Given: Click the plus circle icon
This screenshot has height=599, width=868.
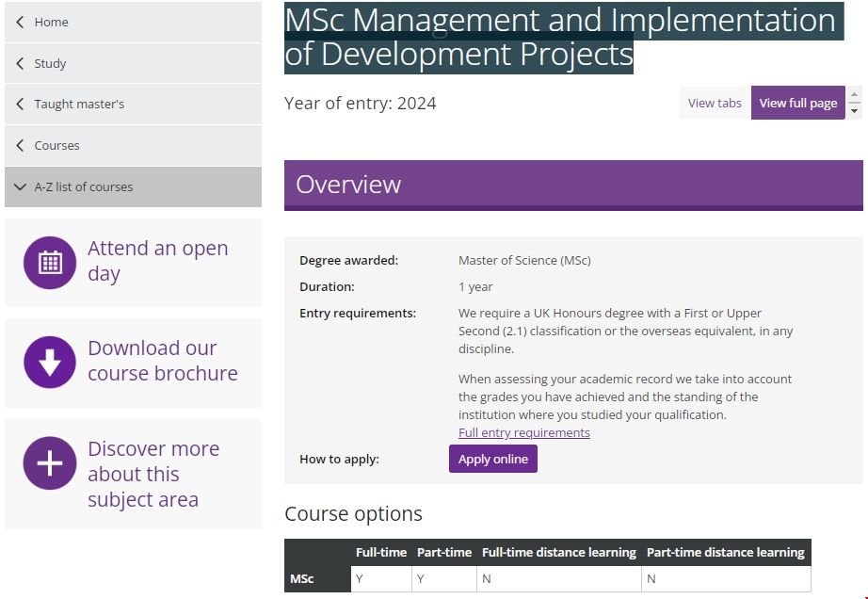Looking at the screenshot, I should coord(49,462).
